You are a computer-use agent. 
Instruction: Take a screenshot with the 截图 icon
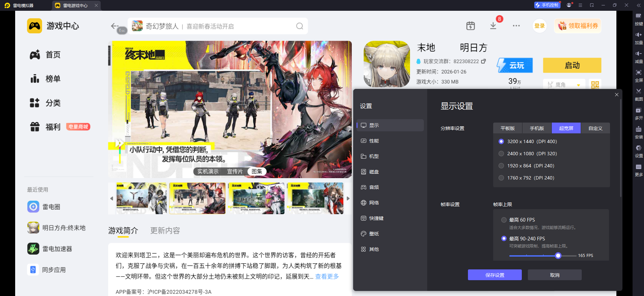click(638, 91)
